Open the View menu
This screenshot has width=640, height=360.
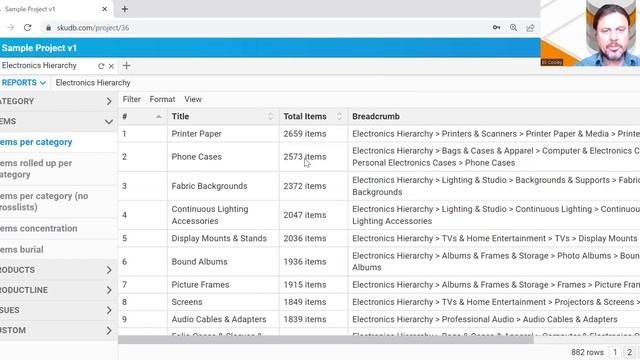tap(193, 99)
